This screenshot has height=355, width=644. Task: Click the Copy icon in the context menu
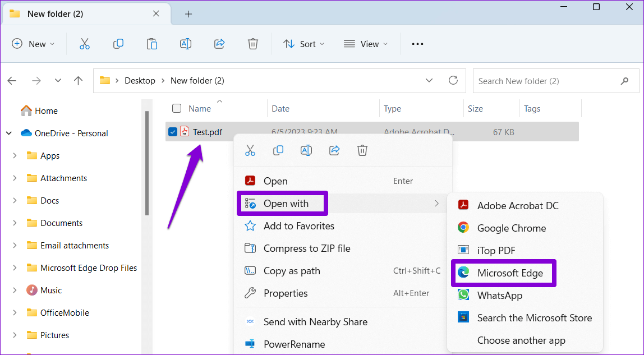coord(278,150)
